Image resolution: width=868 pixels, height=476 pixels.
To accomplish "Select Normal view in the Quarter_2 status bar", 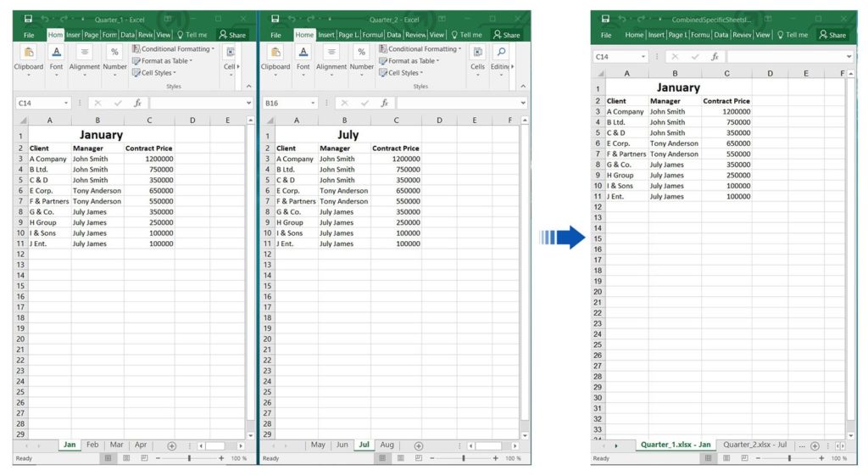I will [381, 458].
